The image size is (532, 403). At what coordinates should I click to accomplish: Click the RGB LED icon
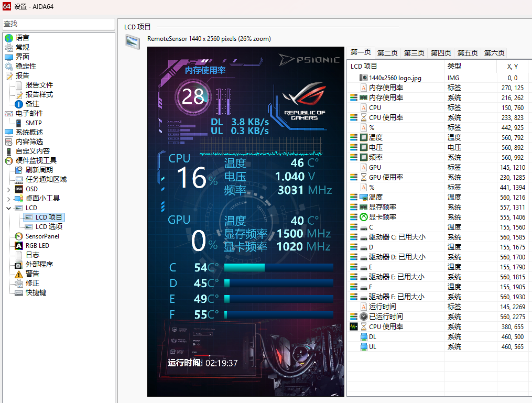[19, 246]
